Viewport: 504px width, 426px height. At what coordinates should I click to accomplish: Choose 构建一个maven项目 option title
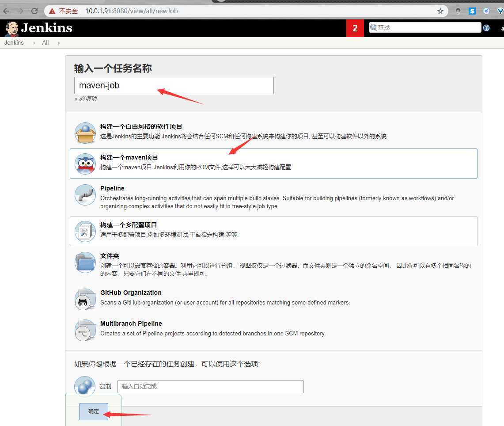[x=129, y=157]
